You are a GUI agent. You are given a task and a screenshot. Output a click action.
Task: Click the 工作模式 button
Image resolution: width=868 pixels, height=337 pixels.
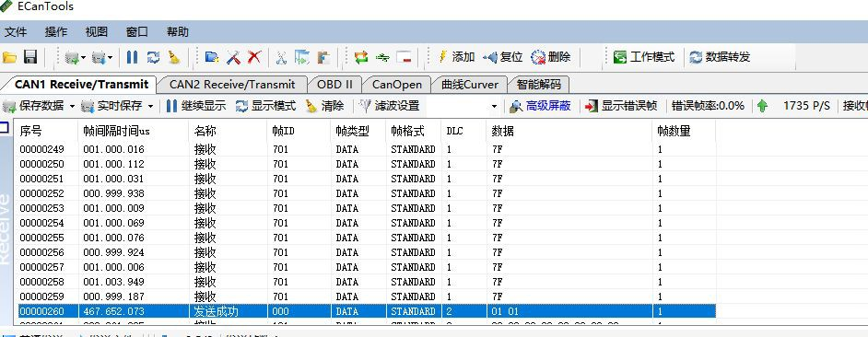644,56
